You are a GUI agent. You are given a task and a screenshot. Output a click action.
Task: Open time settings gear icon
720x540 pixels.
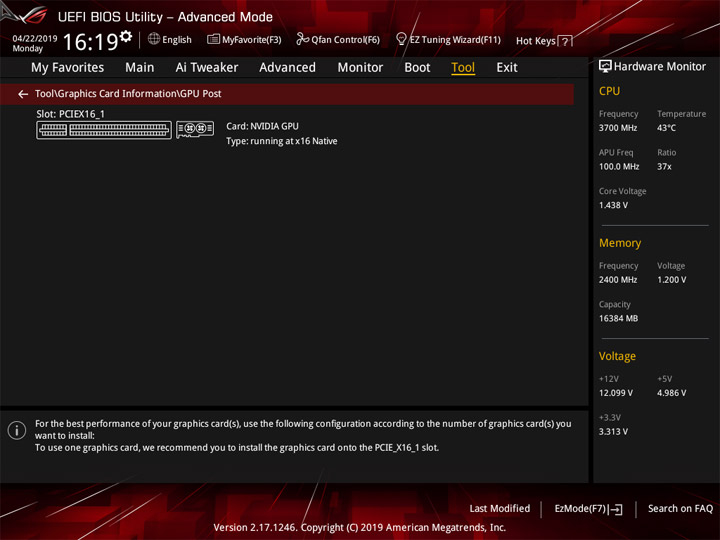point(126,36)
